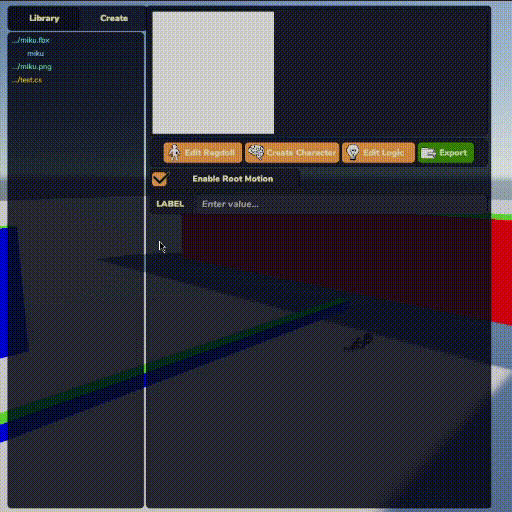Image resolution: width=512 pixels, height=512 pixels.
Task: Click the LABEL field caption
Action: point(170,204)
